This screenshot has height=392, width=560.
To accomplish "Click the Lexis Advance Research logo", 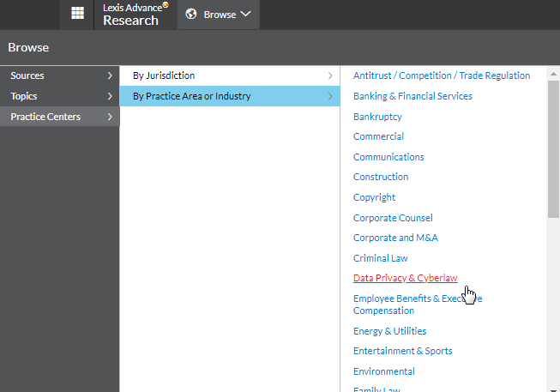I will coord(135,15).
